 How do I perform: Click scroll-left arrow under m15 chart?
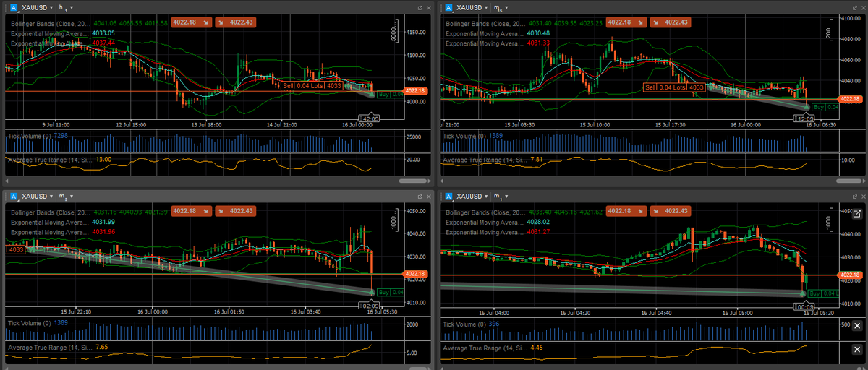tap(442, 180)
